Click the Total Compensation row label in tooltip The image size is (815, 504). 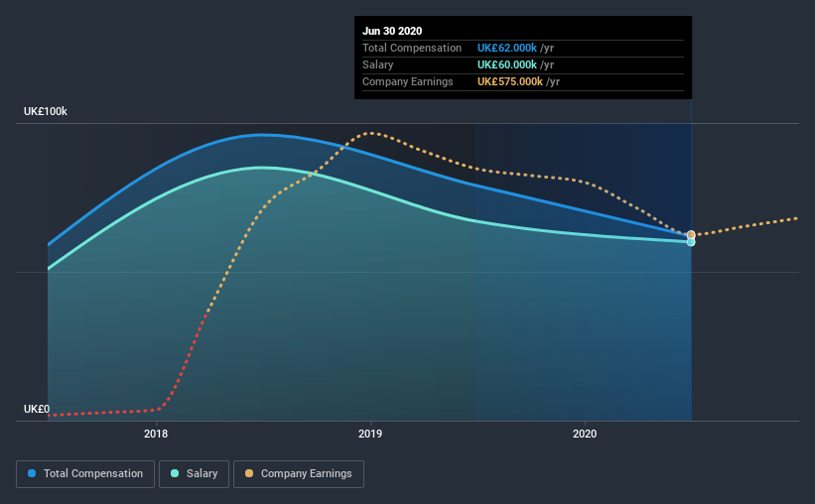pyautogui.click(x=412, y=48)
